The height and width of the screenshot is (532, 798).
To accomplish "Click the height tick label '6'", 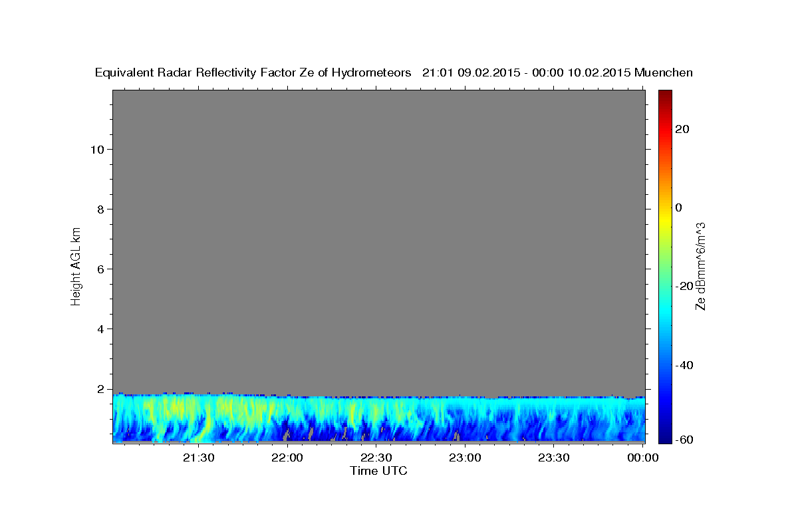I will pos(101,269).
